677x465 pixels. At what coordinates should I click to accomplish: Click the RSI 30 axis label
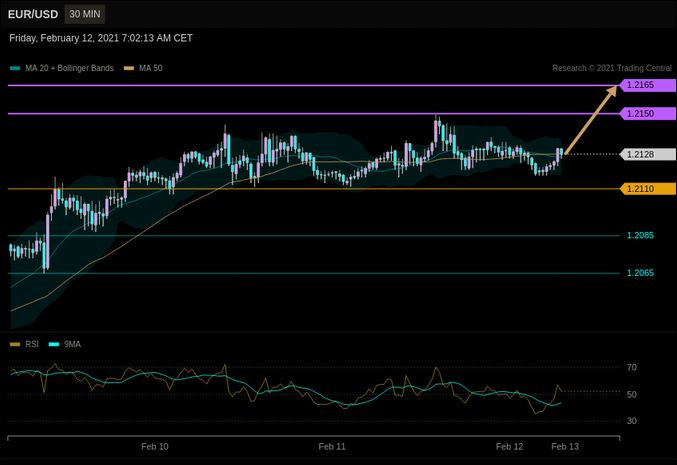point(632,421)
